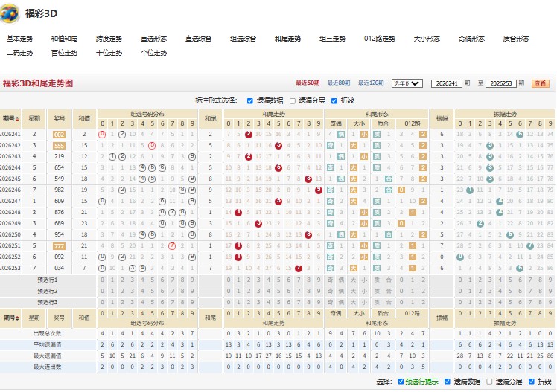
Task: Toggle 折线 checkbox beside 标注形式选择
Action: click(334, 101)
